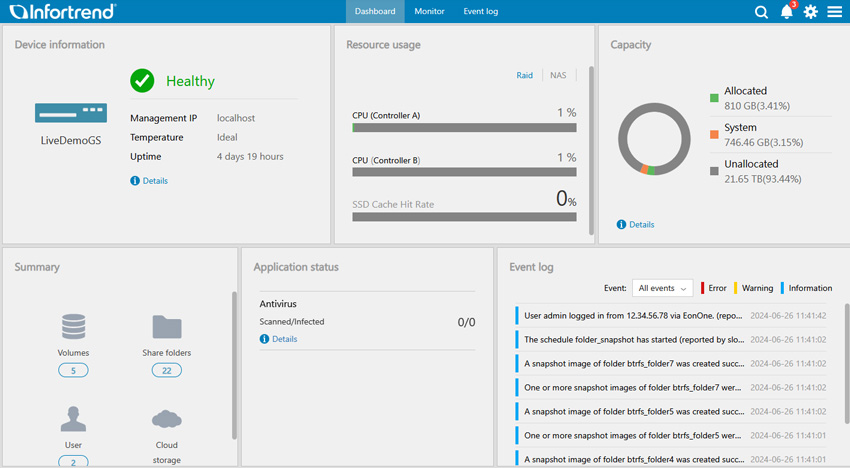The width and height of the screenshot is (850, 468).
Task: Select 'One or more snapshot images' btrfs_folder5 event
Action: pyautogui.click(x=671, y=435)
